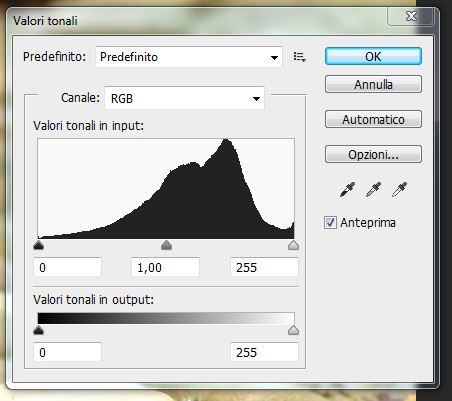Open the Predefinito preset dropdown
Image resolution: width=452 pixels, height=401 pixels.
click(x=189, y=57)
